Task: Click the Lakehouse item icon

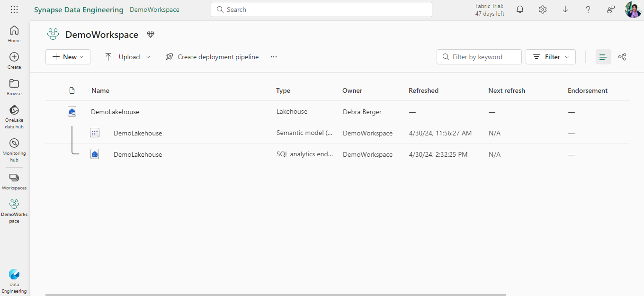Action: (x=72, y=112)
